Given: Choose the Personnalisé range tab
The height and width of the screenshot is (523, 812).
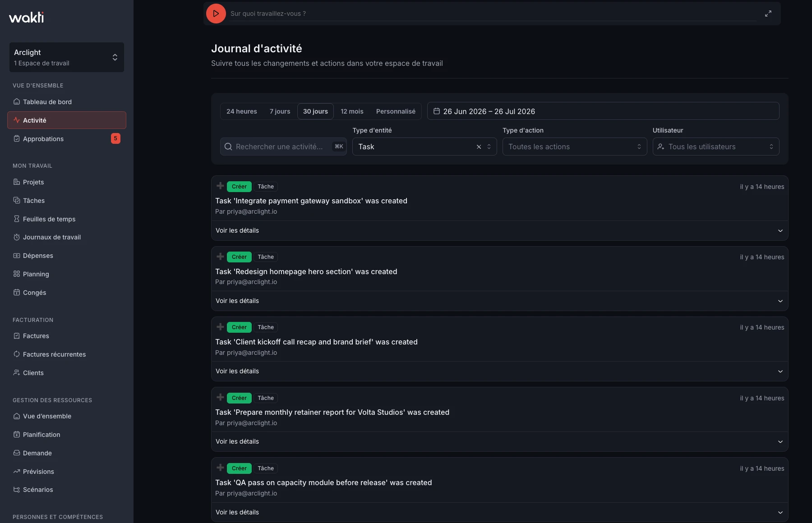Looking at the screenshot, I should [x=396, y=111].
